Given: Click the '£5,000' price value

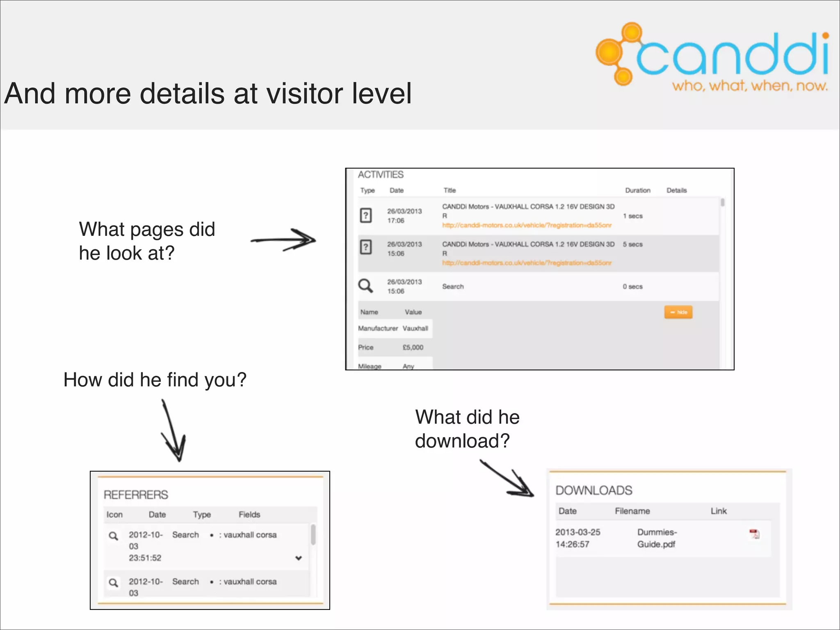Looking at the screenshot, I should tap(413, 347).
